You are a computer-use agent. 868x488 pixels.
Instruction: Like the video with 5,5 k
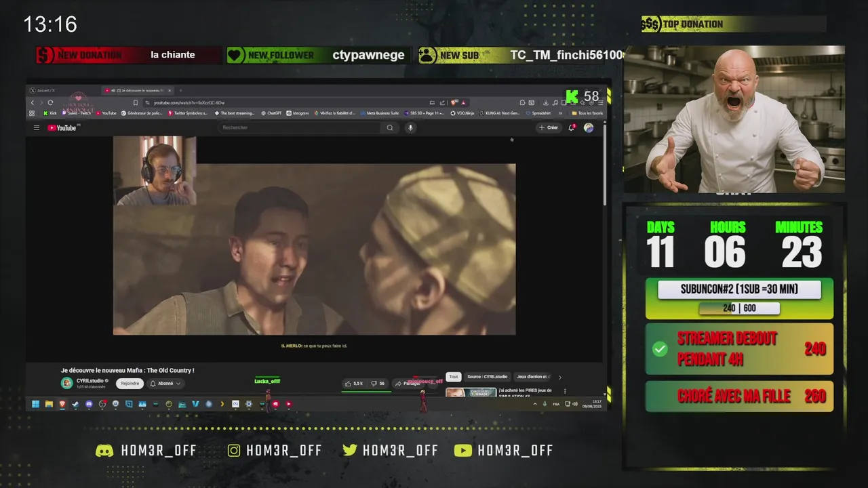[x=355, y=384]
